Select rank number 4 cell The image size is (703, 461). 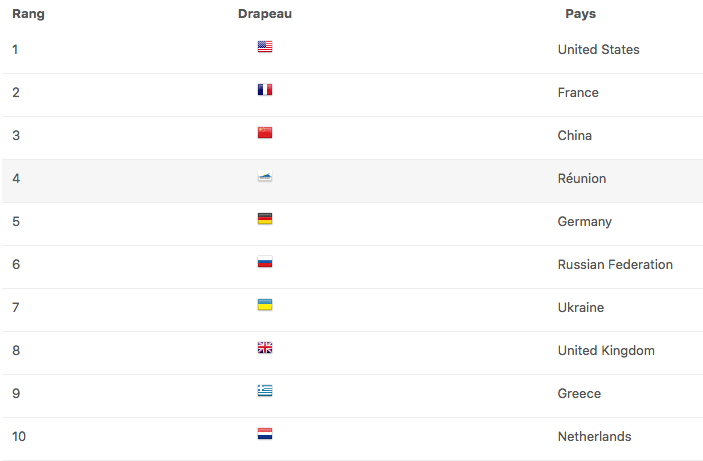pos(16,178)
